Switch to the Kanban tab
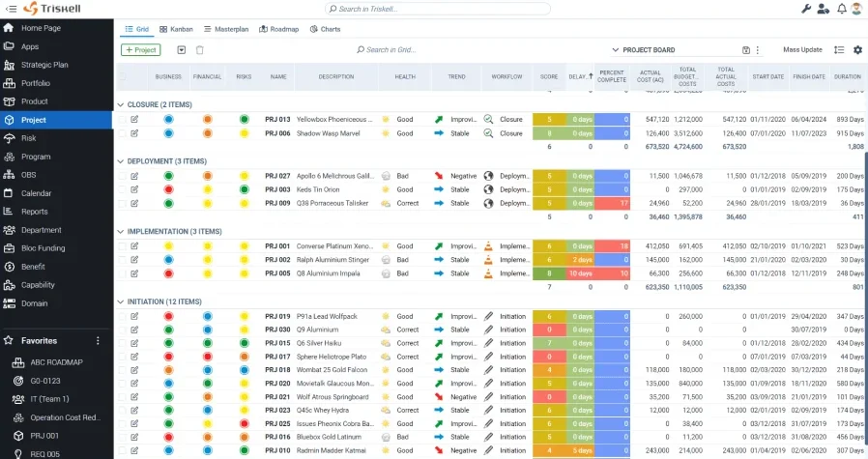This screenshot has height=459, width=868. pos(176,29)
